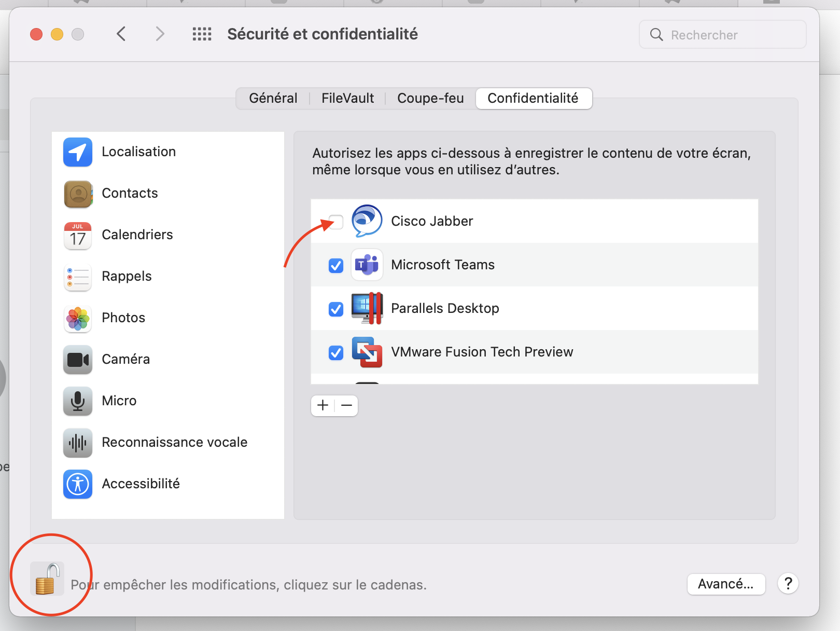Viewport: 840px width, 631px height.
Task: Switch to the Général tab
Action: point(273,98)
